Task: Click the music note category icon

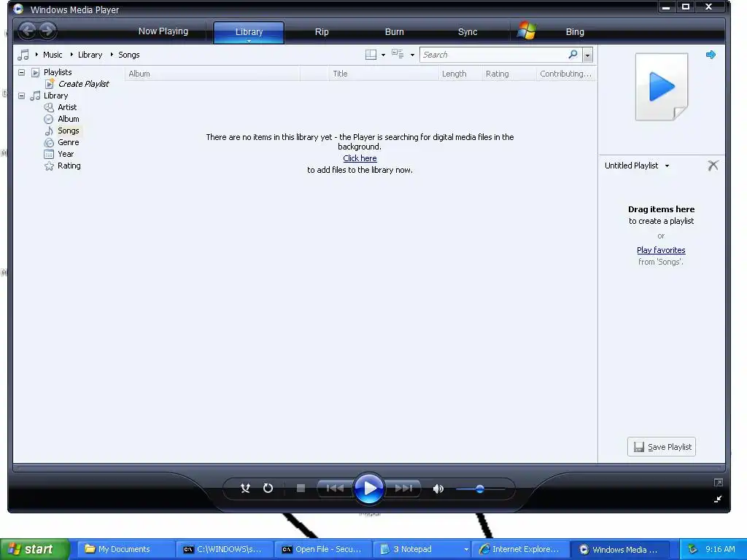Action: pyautogui.click(x=23, y=55)
